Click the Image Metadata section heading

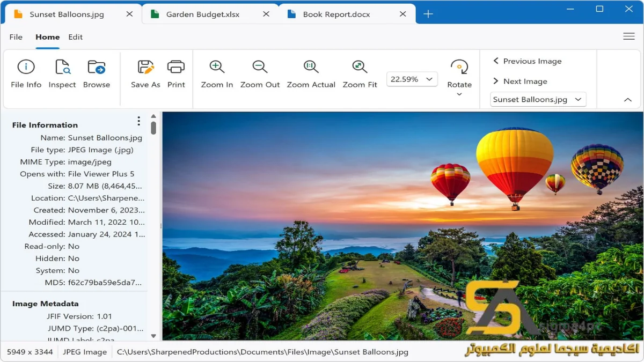coord(46,304)
